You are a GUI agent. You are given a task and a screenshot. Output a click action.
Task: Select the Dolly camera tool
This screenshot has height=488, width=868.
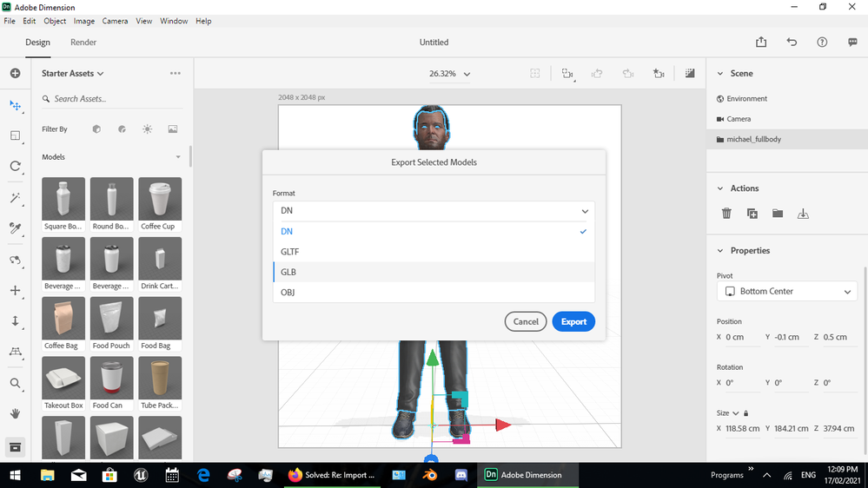pos(15,321)
